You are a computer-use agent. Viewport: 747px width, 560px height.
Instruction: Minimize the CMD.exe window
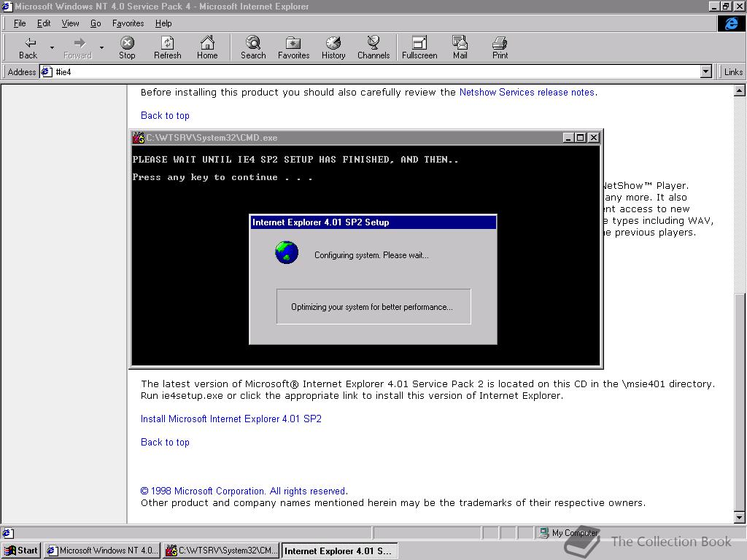pyautogui.click(x=568, y=138)
